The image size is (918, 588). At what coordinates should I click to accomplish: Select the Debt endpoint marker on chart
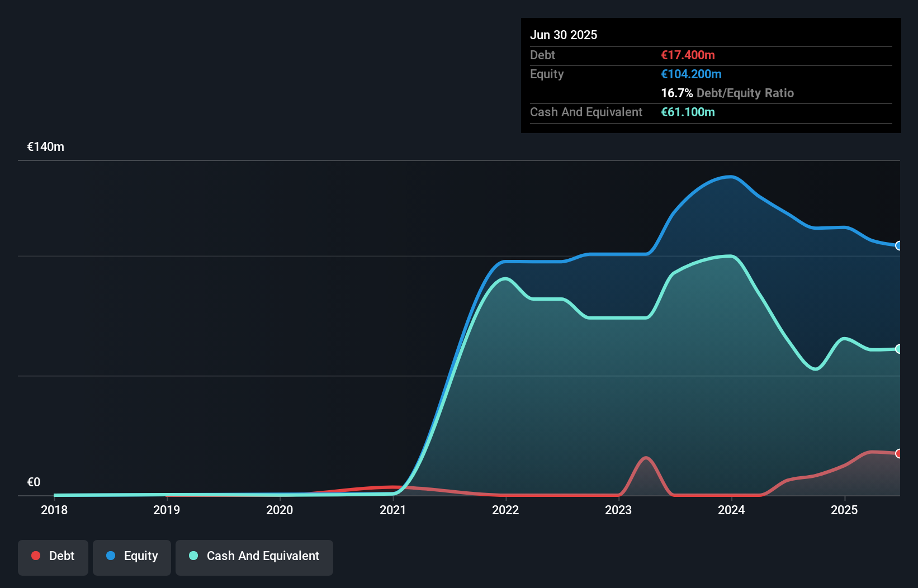tap(899, 453)
